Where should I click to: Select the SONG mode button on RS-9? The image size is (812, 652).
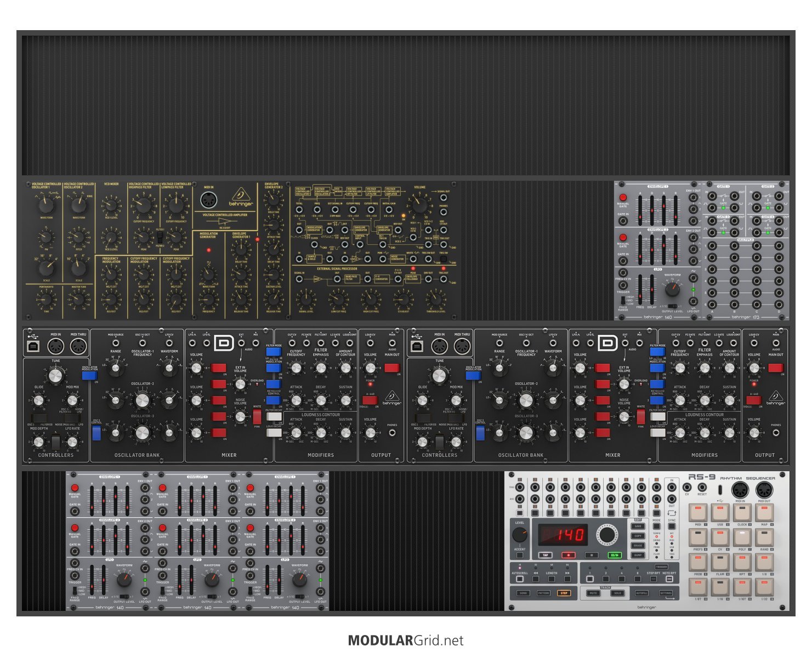[x=523, y=593]
